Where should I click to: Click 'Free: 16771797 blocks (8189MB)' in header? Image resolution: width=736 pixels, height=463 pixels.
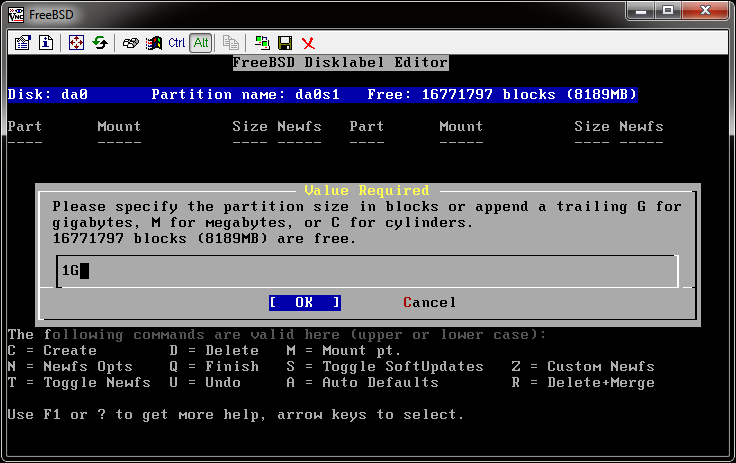pyautogui.click(x=502, y=94)
